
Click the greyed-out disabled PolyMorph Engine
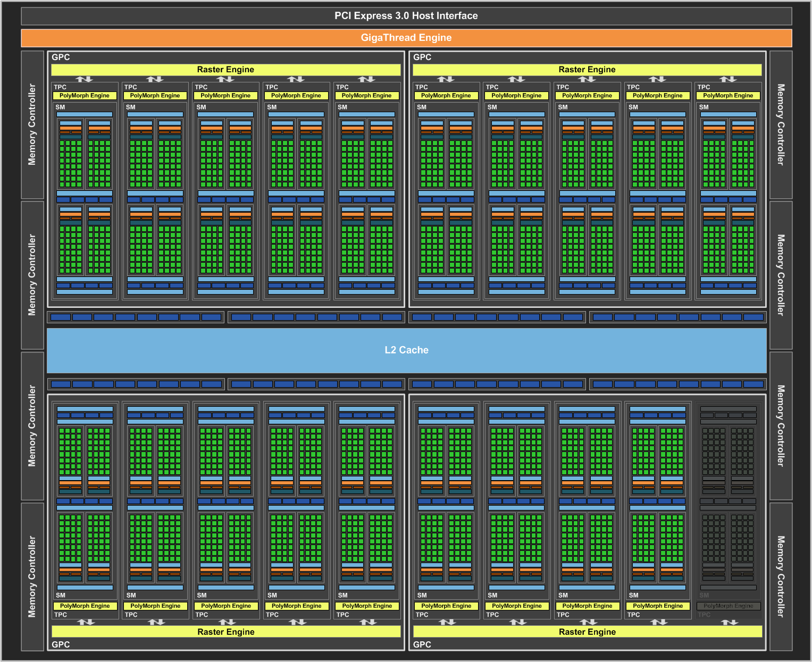729,606
